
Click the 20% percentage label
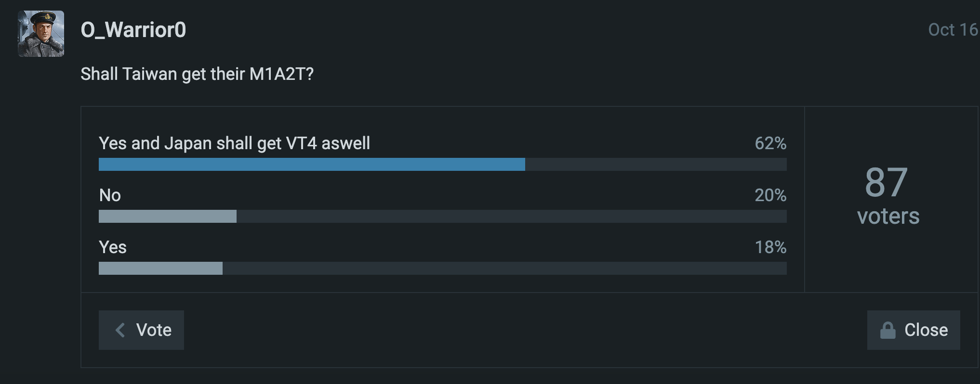point(770,195)
